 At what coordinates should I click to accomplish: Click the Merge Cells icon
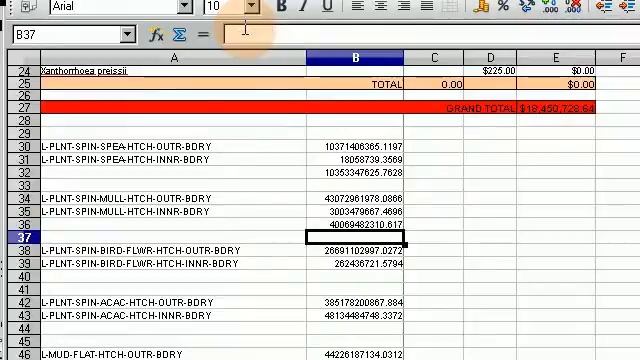coord(450,6)
